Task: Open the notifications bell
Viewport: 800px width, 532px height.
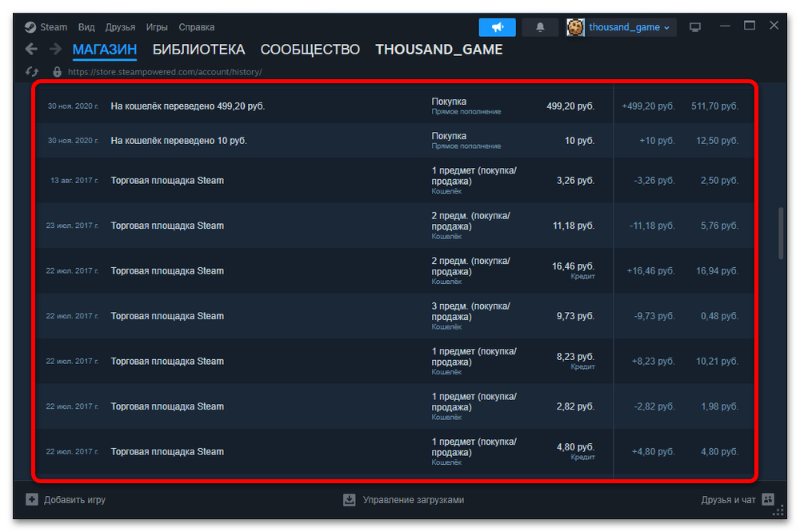Action: tap(540, 27)
